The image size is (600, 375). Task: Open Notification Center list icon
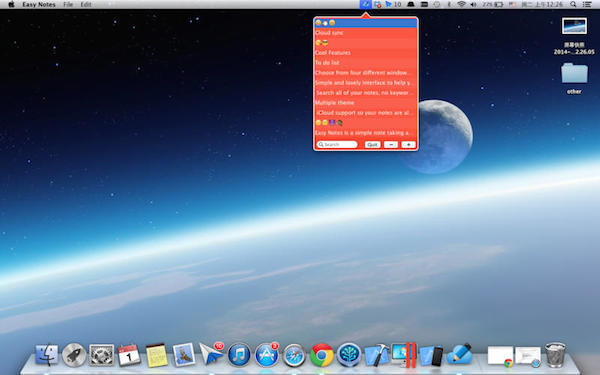pyautogui.click(x=587, y=5)
